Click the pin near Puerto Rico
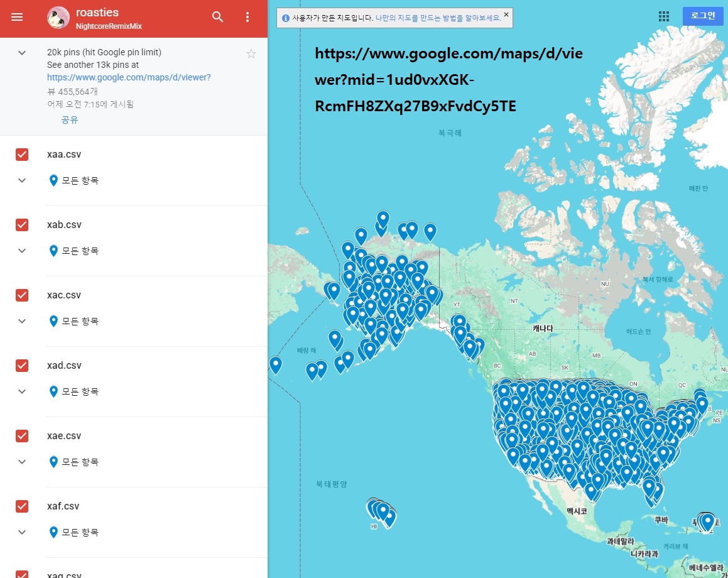This screenshot has height=578, width=728. (x=707, y=522)
